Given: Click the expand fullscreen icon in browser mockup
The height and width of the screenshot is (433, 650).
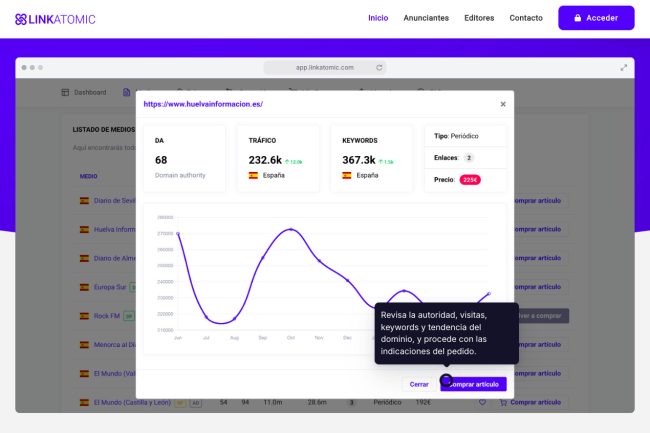Looking at the screenshot, I should (x=624, y=68).
